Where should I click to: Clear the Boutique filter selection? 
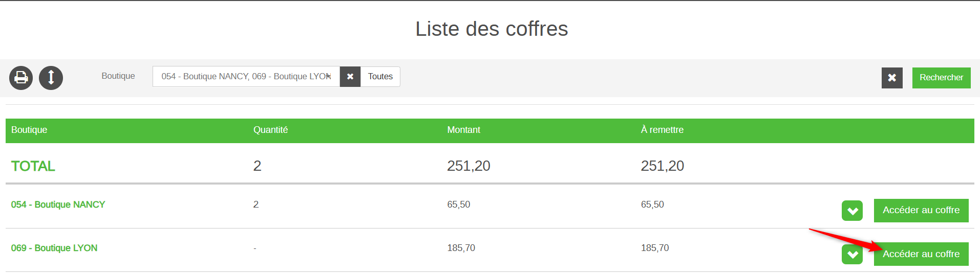350,77
